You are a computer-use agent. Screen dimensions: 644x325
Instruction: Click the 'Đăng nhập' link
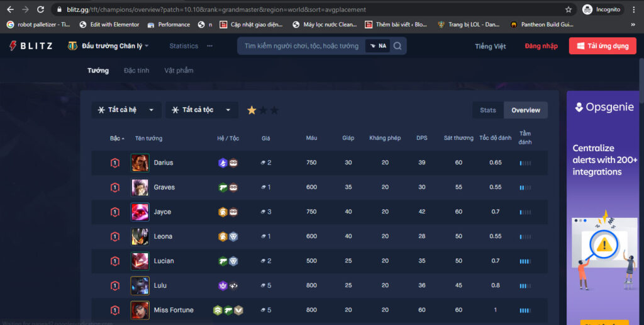pos(541,46)
